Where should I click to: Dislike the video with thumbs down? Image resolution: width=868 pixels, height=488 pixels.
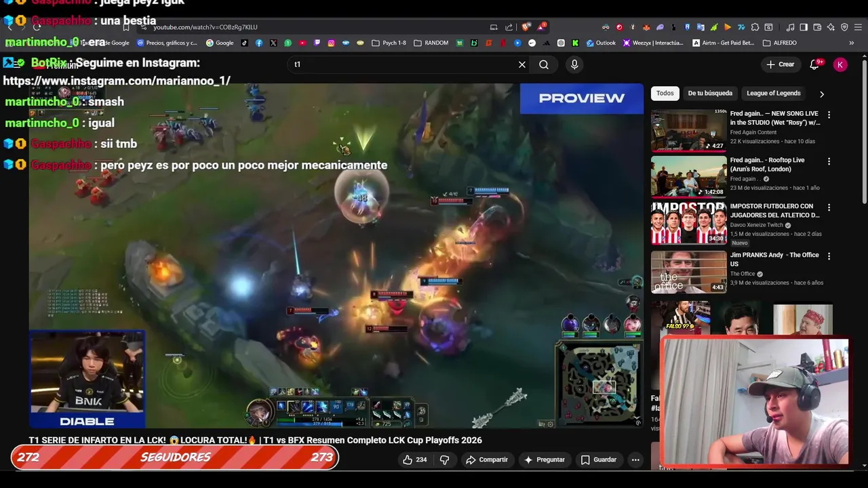pos(445,460)
